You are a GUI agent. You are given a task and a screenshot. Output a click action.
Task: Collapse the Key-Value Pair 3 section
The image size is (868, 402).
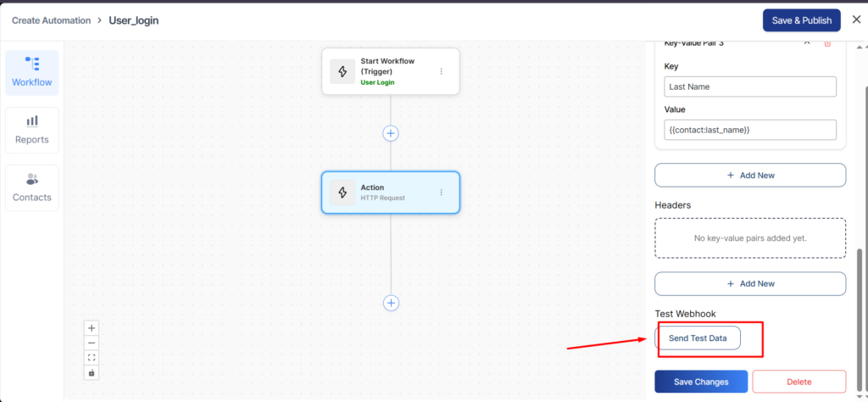pyautogui.click(x=806, y=42)
